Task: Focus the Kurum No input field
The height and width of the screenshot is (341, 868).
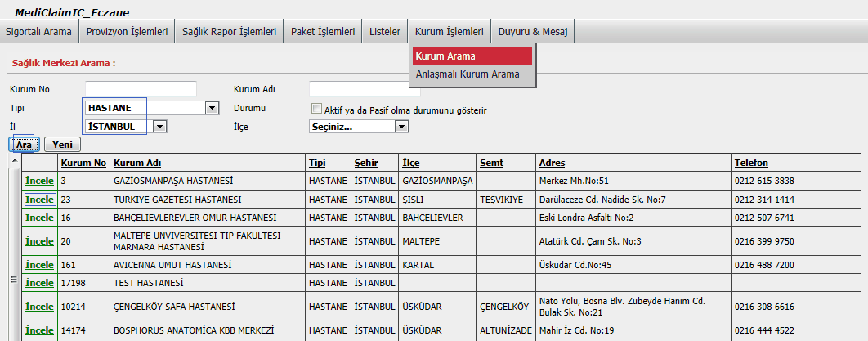Action: (141, 88)
